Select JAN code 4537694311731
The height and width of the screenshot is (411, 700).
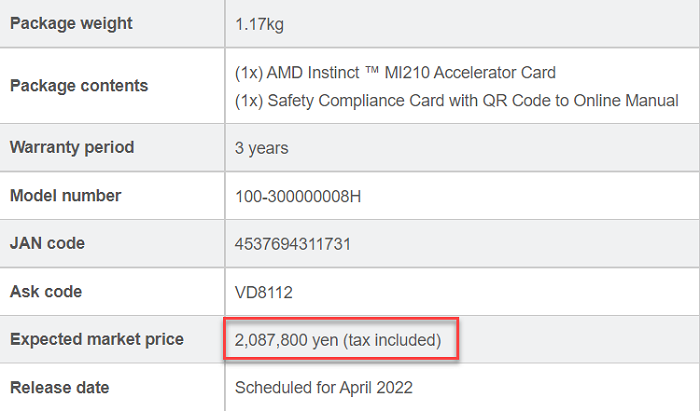[x=293, y=244]
